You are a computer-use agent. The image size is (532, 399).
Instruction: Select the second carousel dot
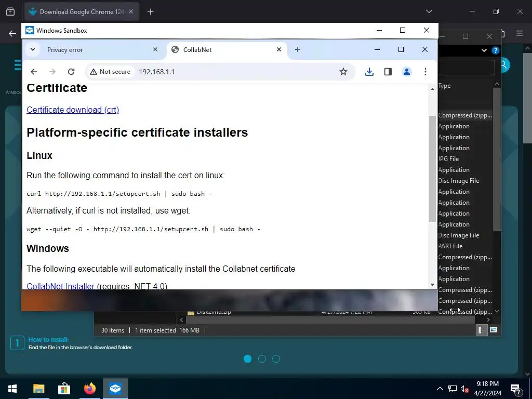[x=262, y=358]
